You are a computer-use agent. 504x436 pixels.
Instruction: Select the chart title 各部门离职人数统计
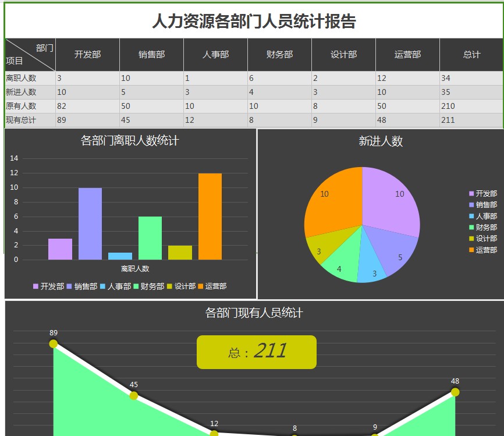(x=130, y=140)
